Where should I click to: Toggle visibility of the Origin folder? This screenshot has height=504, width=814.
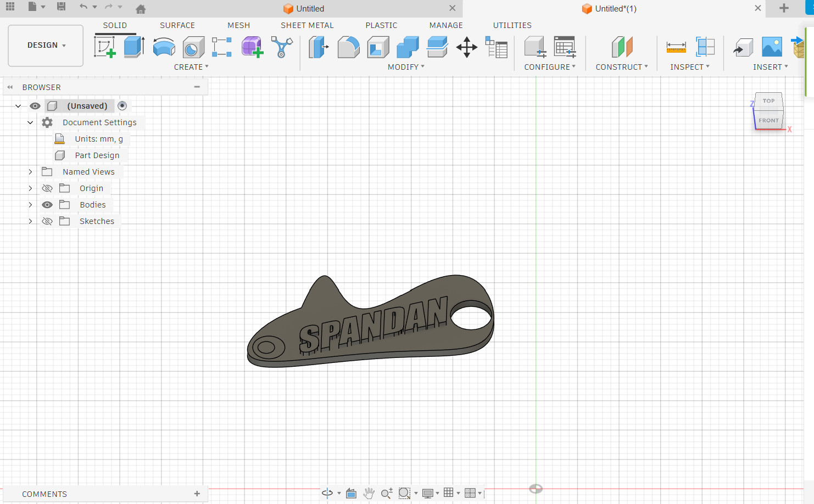(47, 188)
